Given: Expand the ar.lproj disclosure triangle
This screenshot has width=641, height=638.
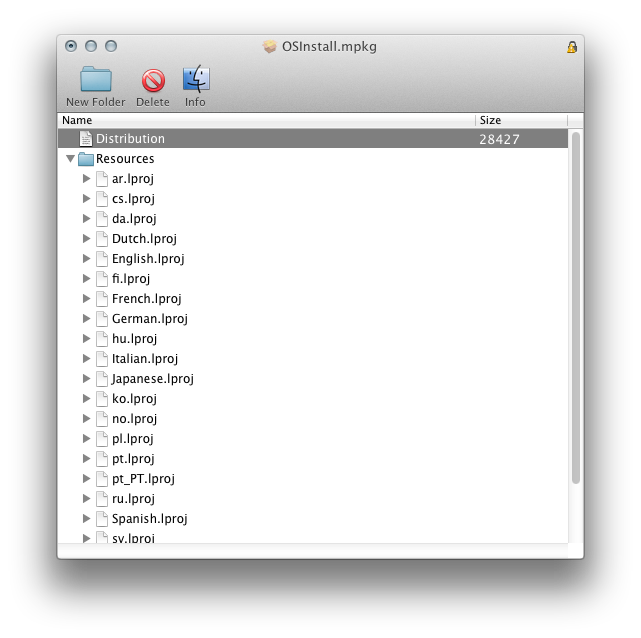Looking at the screenshot, I should point(86,178).
